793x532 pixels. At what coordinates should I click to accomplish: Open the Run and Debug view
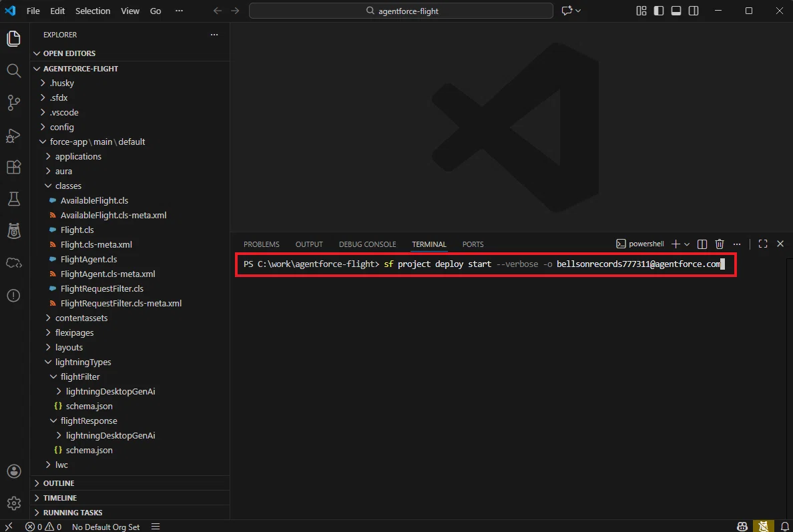point(13,135)
